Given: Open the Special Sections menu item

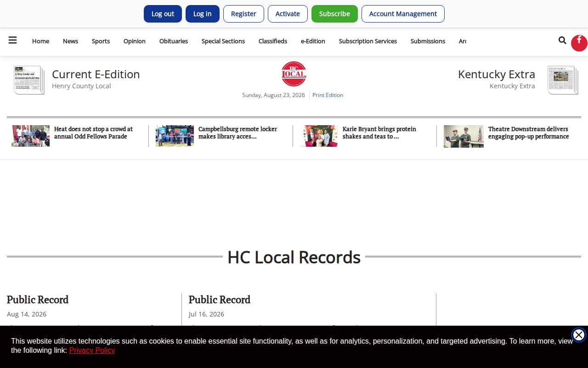Looking at the screenshot, I should pyautogui.click(x=223, y=41).
